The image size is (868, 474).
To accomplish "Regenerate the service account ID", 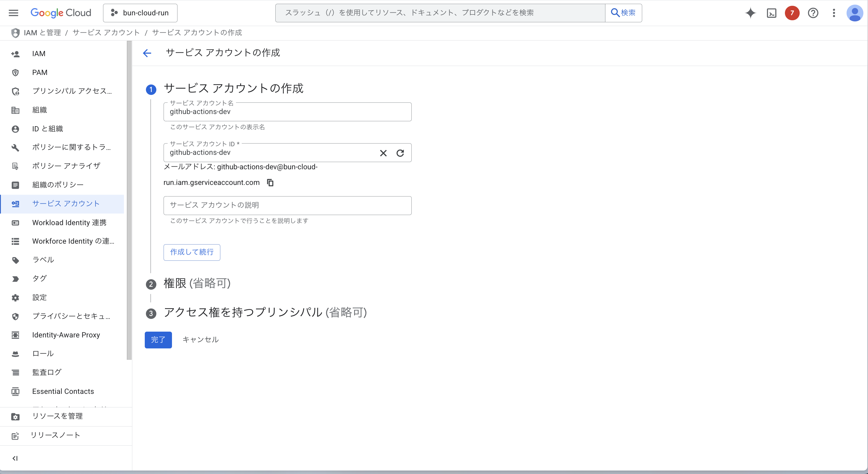I will click(400, 153).
